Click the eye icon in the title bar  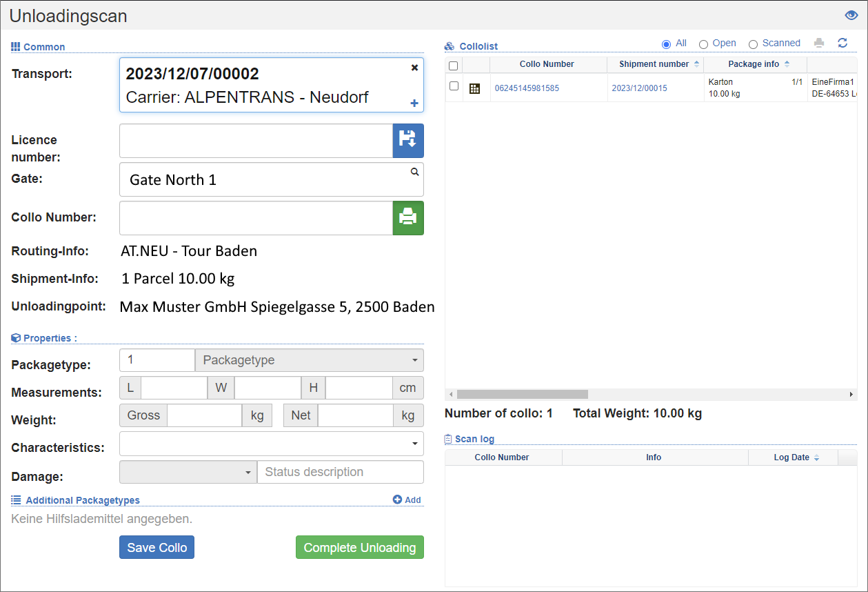coord(851,16)
